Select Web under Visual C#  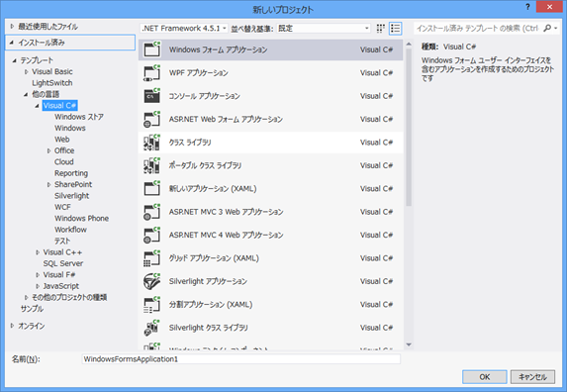(x=61, y=140)
